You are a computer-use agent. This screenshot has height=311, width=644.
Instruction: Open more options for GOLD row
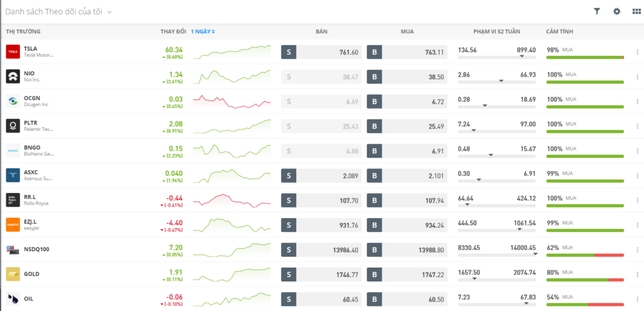point(638,274)
